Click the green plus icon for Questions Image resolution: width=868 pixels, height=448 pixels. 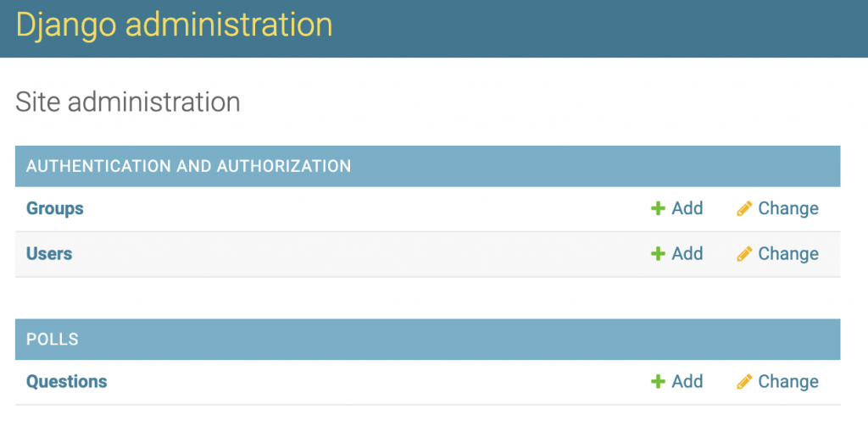click(x=658, y=382)
